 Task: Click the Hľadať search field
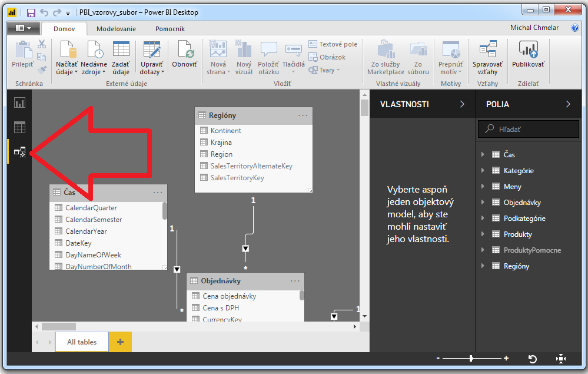(529, 130)
